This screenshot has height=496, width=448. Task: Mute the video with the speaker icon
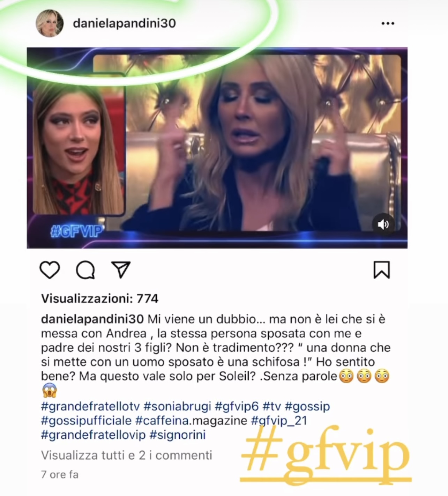pos(383,224)
